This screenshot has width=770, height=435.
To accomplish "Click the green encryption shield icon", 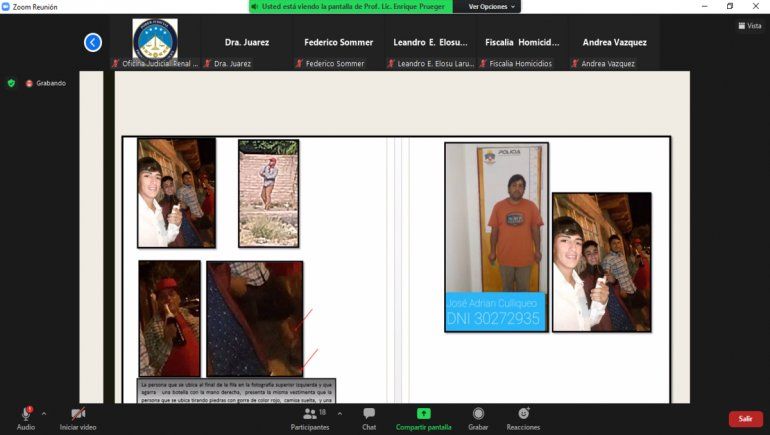I will (x=11, y=83).
